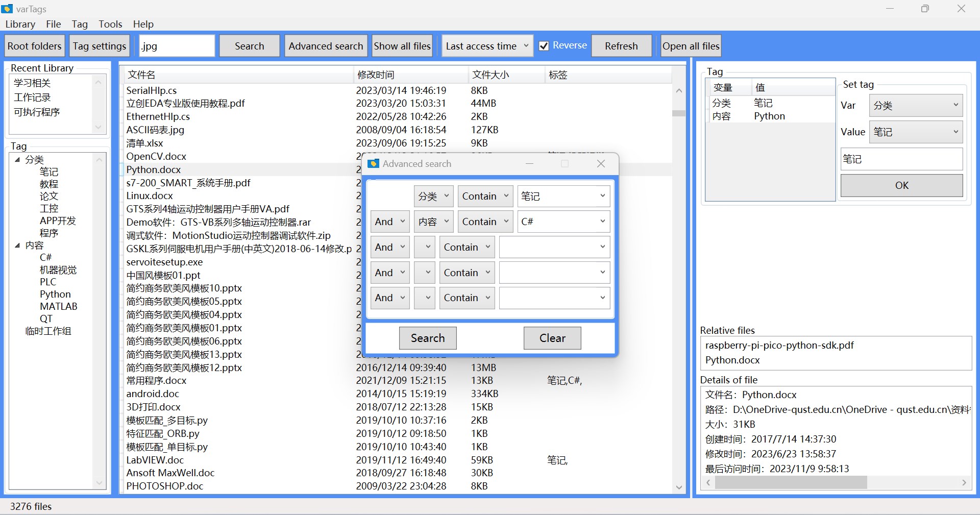Click the Clear button
980x515 pixels.
pyautogui.click(x=552, y=338)
